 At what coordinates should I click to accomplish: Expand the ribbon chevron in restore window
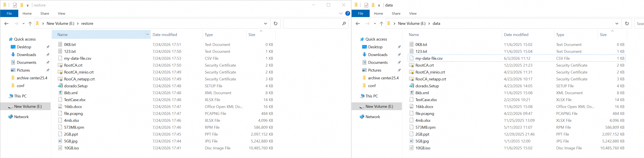point(341,14)
